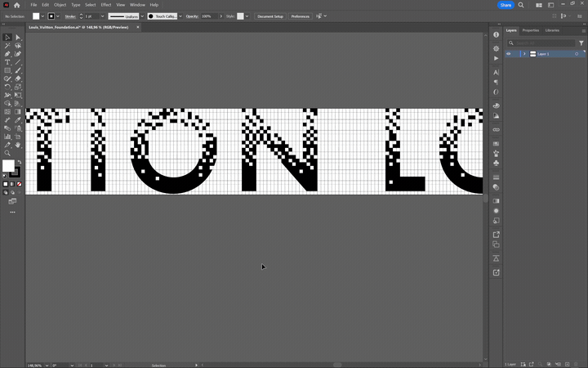Select the Eyedropper tool
This screenshot has height=368, width=588.
[x=18, y=119]
